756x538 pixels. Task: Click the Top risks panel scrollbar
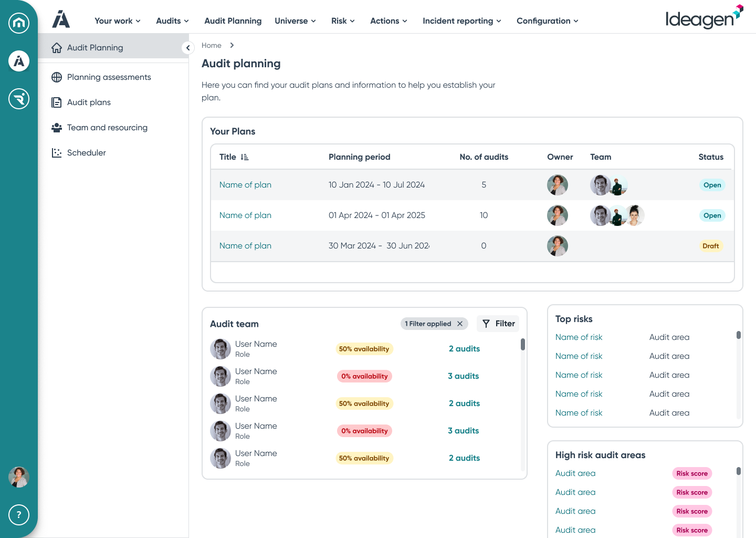pos(739,335)
